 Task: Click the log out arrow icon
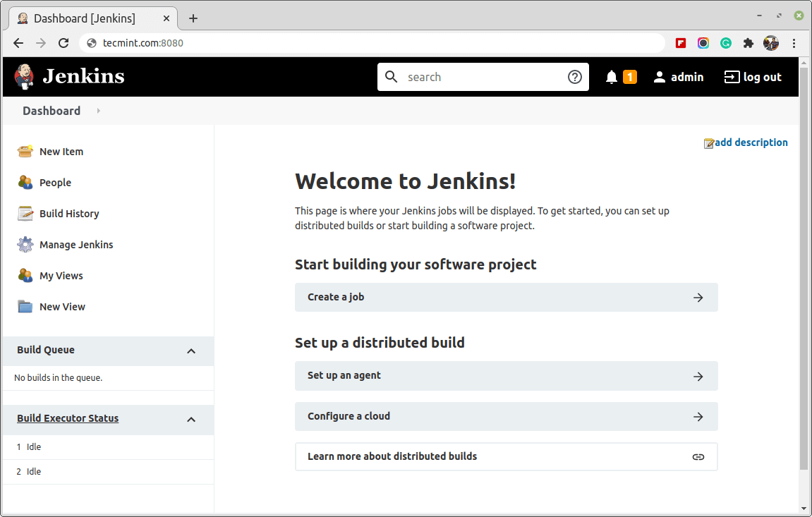coord(732,77)
